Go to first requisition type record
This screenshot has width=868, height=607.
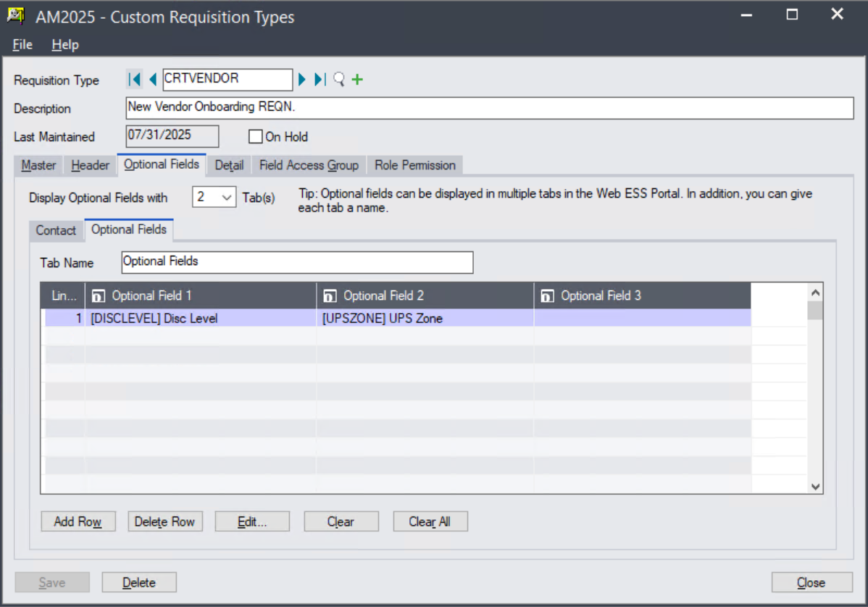(134, 79)
